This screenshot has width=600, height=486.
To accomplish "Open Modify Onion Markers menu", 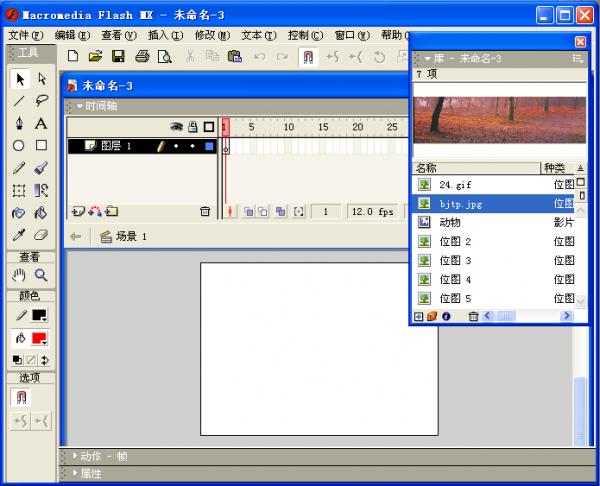I will point(298,212).
